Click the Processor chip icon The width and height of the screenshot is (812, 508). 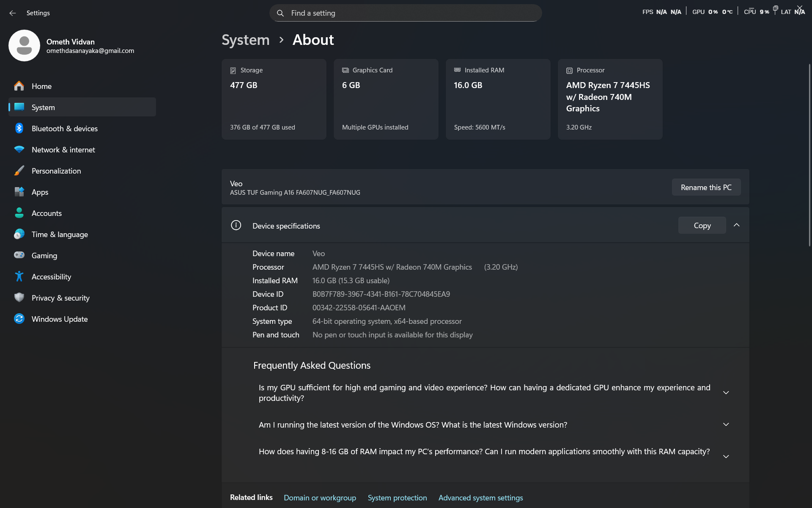[569, 70]
